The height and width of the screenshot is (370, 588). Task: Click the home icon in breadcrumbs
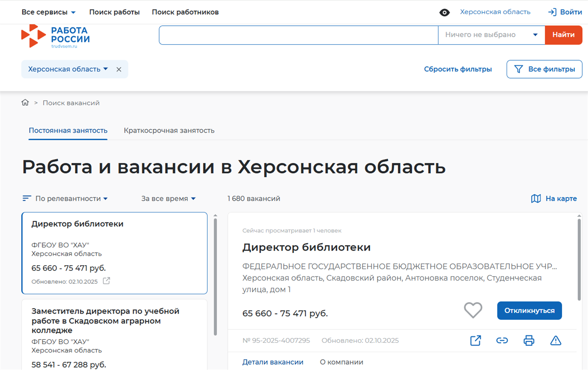25,102
